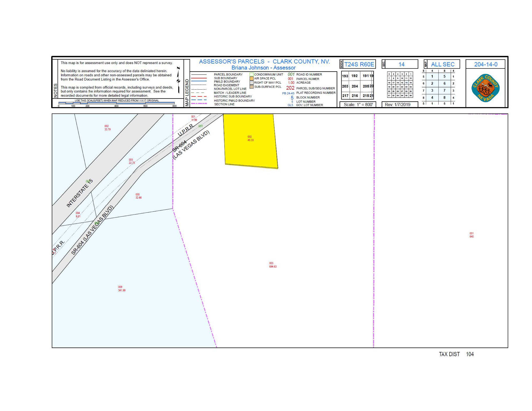Click the Sub-Surface PCL tan swatch
Viewport: 532px width, 411px height.
pyautogui.click(x=251, y=87)
